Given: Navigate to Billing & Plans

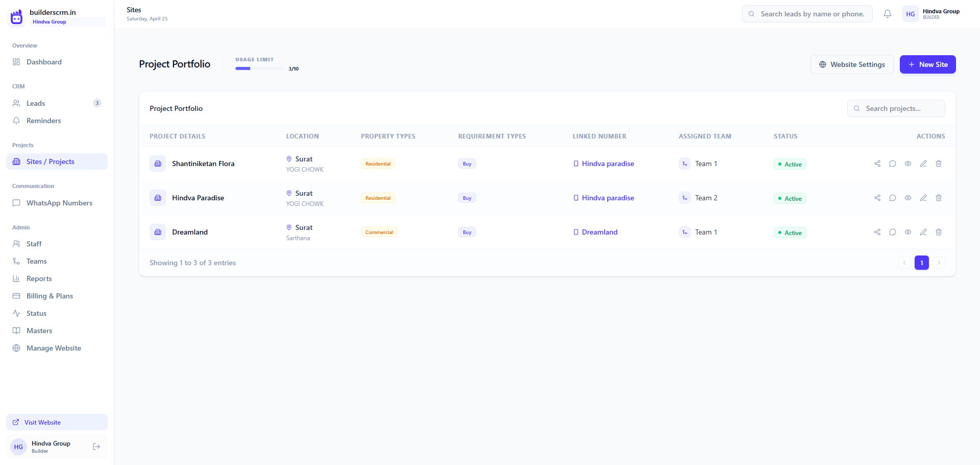Looking at the screenshot, I should pos(50,296).
